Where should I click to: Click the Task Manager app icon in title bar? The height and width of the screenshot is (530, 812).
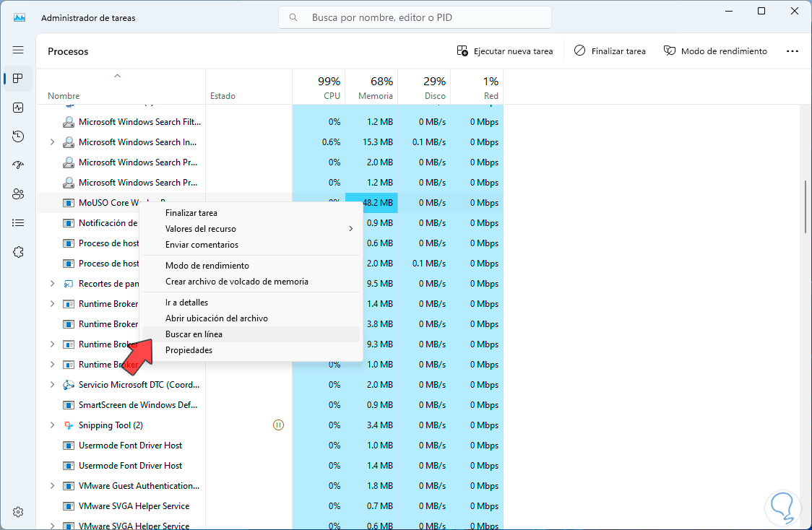coord(20,17)
